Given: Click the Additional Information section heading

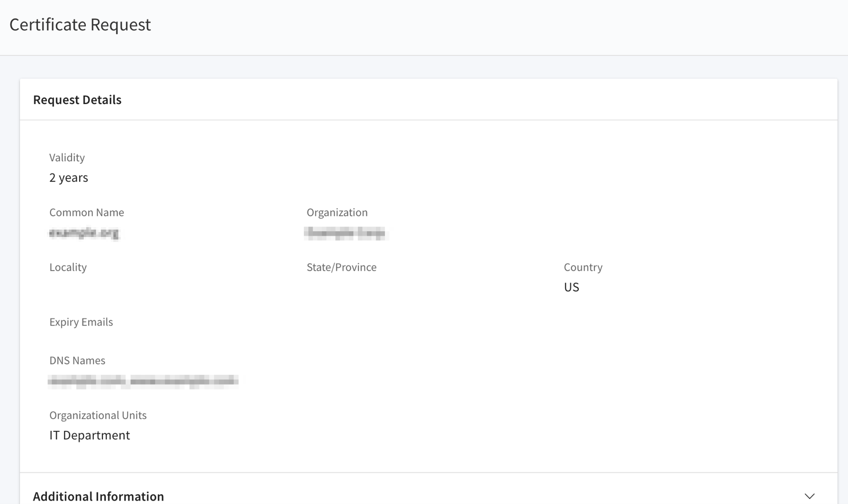Looking at the screenshot, I should 98,496.
